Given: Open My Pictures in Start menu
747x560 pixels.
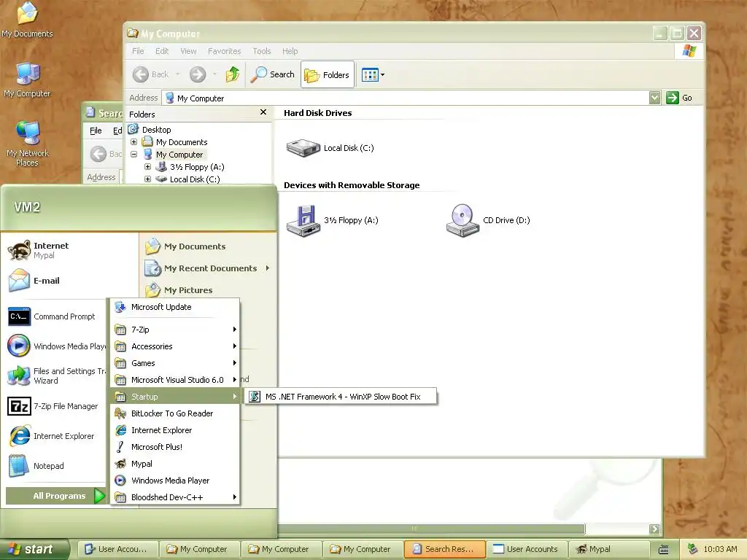Looking at the screenshot, I should coord(179,290).
